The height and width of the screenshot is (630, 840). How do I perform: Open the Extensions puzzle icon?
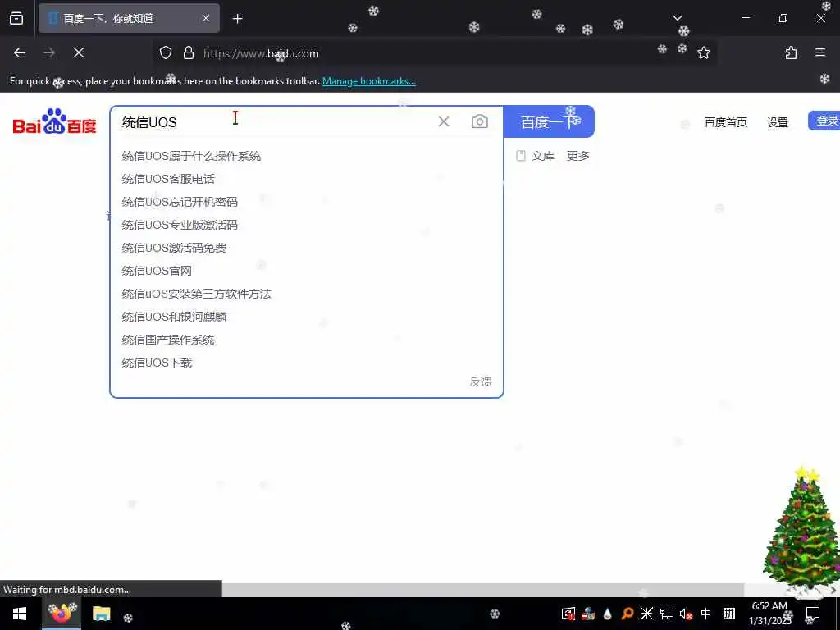(791, 53)
